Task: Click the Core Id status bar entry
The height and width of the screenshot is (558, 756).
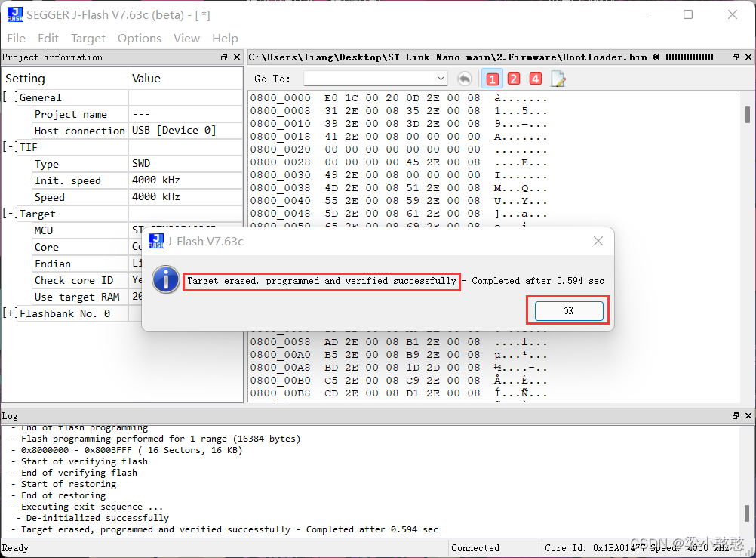Action: coord(596,548)
